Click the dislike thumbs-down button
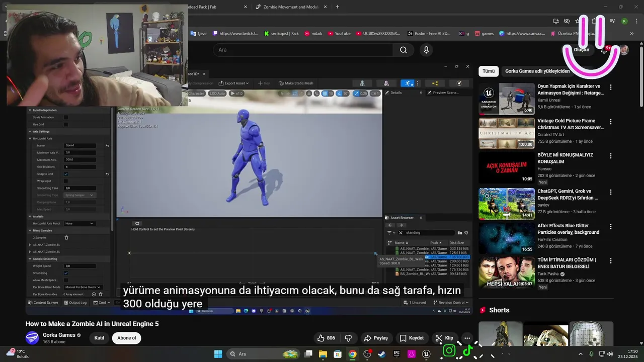This screenshot has width=644, height=362. [x=348, y=338]
